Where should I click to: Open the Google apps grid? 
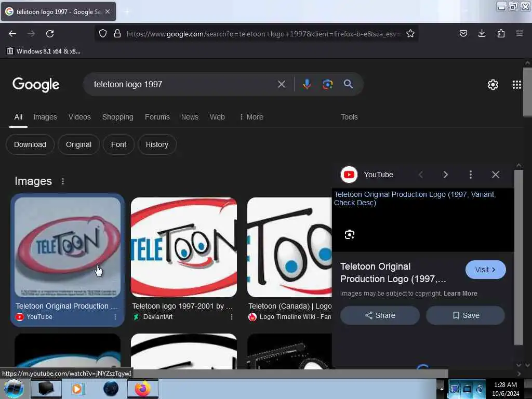coord(517,85)
